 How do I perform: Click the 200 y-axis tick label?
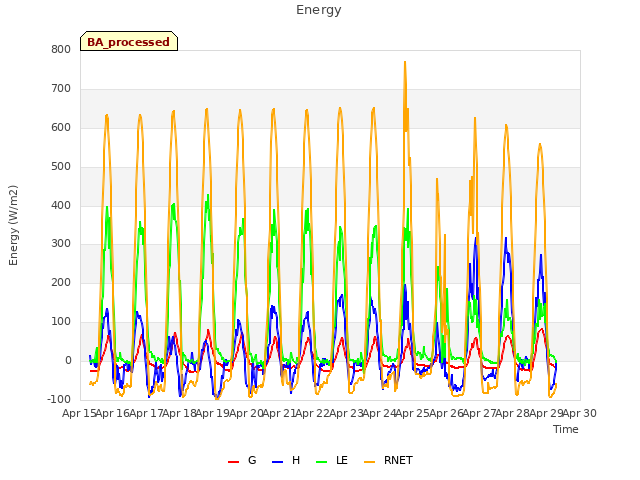pyautogui.click(x=61, y=282)
